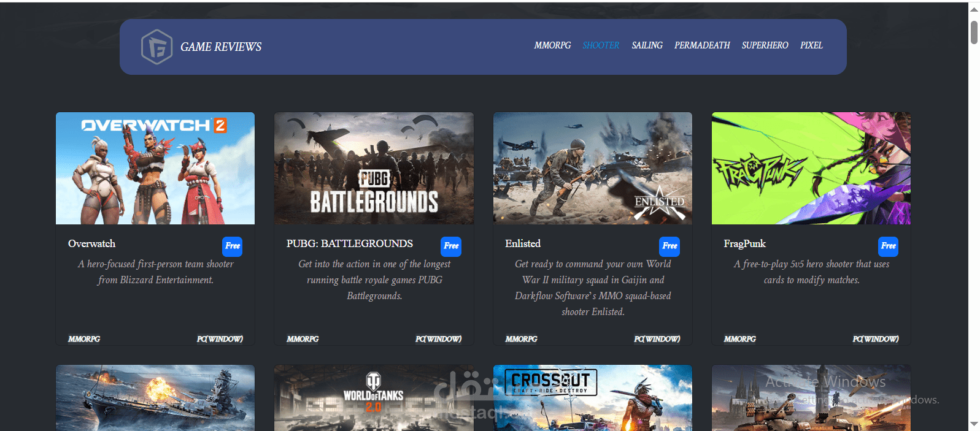
Task: Open the MMORPG category in the navbar
Action: 552,45
